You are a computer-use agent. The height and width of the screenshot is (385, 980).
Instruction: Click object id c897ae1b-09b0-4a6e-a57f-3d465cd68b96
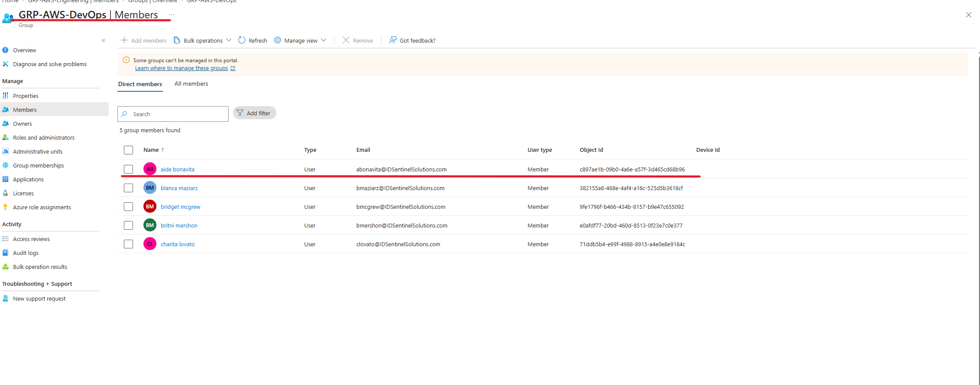click(632, 169)
